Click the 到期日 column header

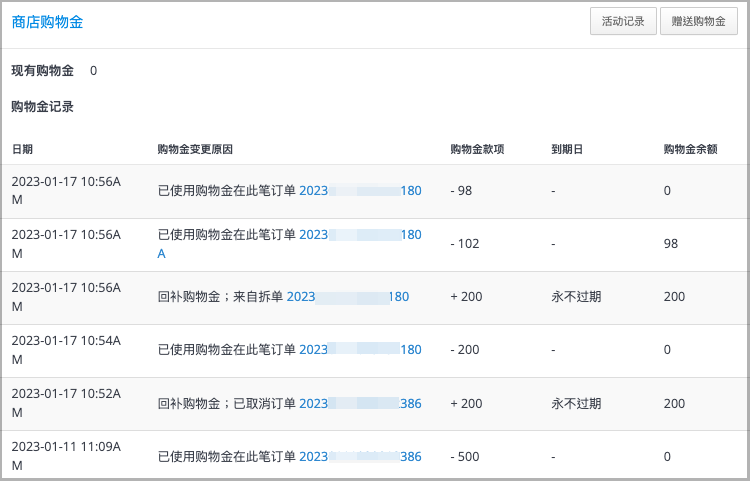tap(567, 149)
